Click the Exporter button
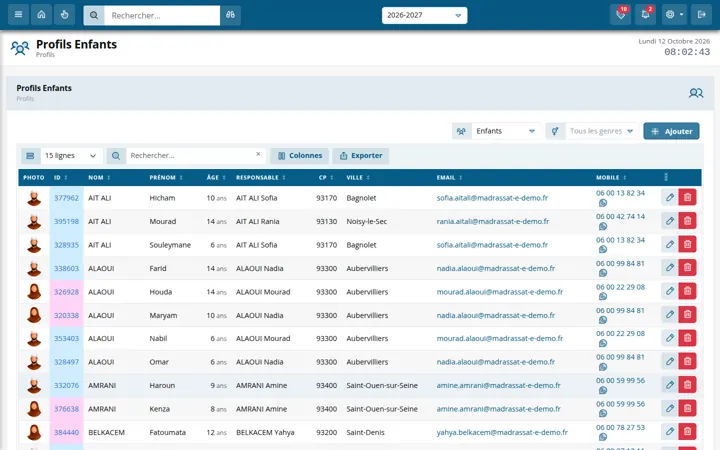The image size is (720, 450). point(360,156)
